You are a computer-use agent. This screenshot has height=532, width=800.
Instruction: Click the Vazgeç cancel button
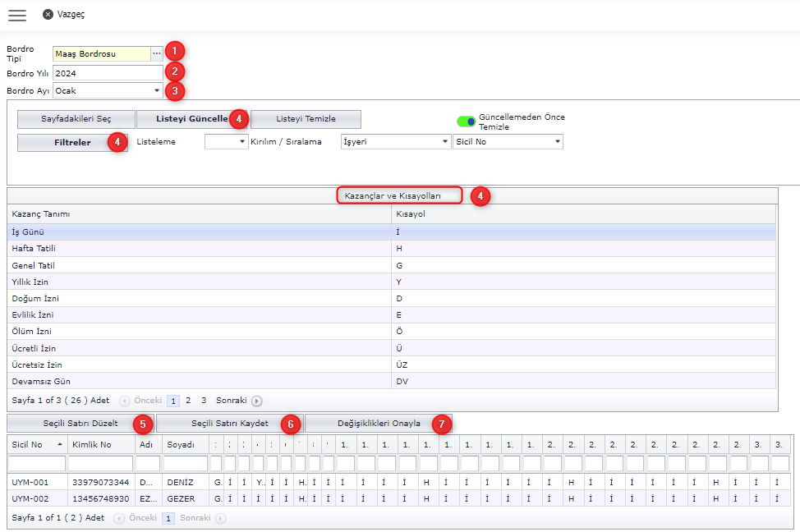[64, 14]
